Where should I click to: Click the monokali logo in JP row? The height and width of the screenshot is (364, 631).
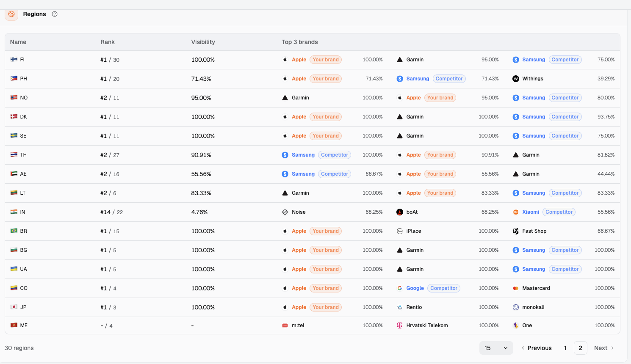[516, 307]
